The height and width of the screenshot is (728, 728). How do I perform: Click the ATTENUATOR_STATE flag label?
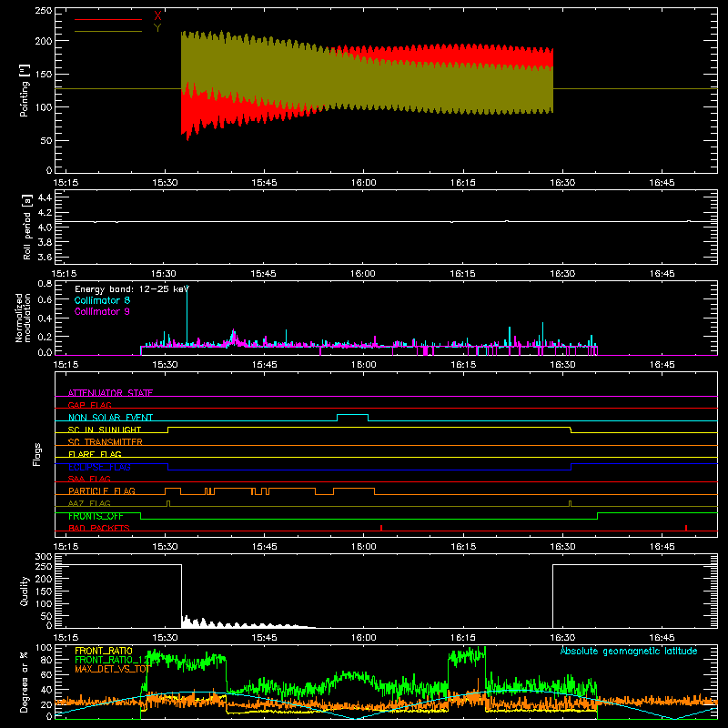110,393
